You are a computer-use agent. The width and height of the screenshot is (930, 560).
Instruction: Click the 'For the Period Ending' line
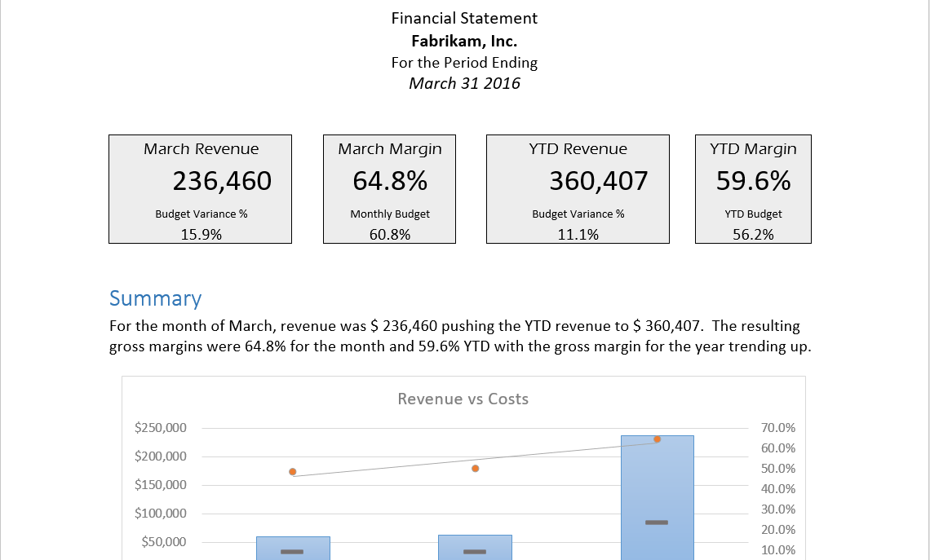464,63
